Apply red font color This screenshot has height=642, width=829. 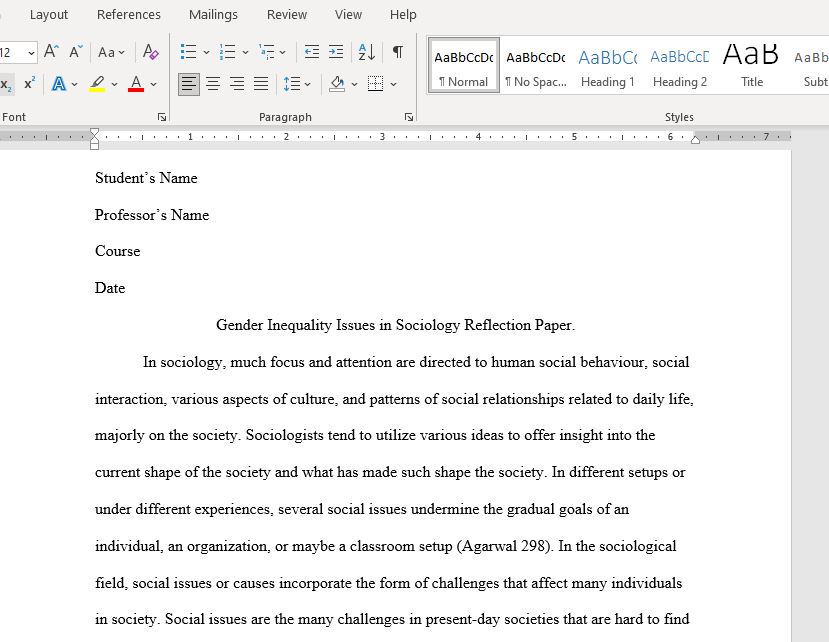[136, 84]
